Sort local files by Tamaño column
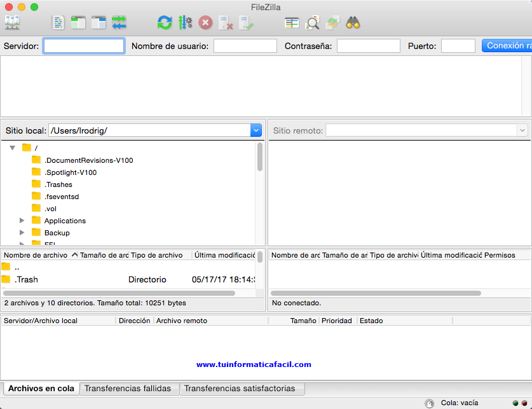Screen dimensions: 532x409 pyautogui.click(x=104, y=255)
